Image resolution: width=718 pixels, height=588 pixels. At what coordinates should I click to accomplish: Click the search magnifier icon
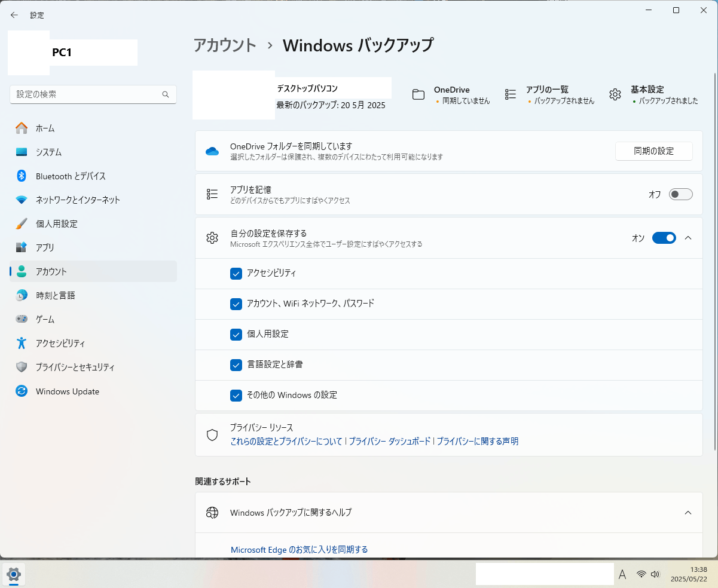pyautogui.click(x=166, y=94)
